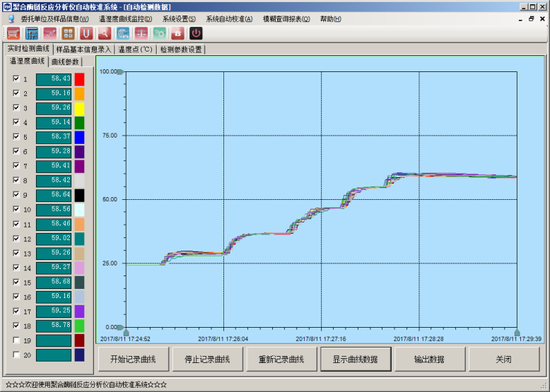Click the globe network toolbar icon
Image resolution: width=550 pixels, height=392 pixels.
click(x=123, y=32)
